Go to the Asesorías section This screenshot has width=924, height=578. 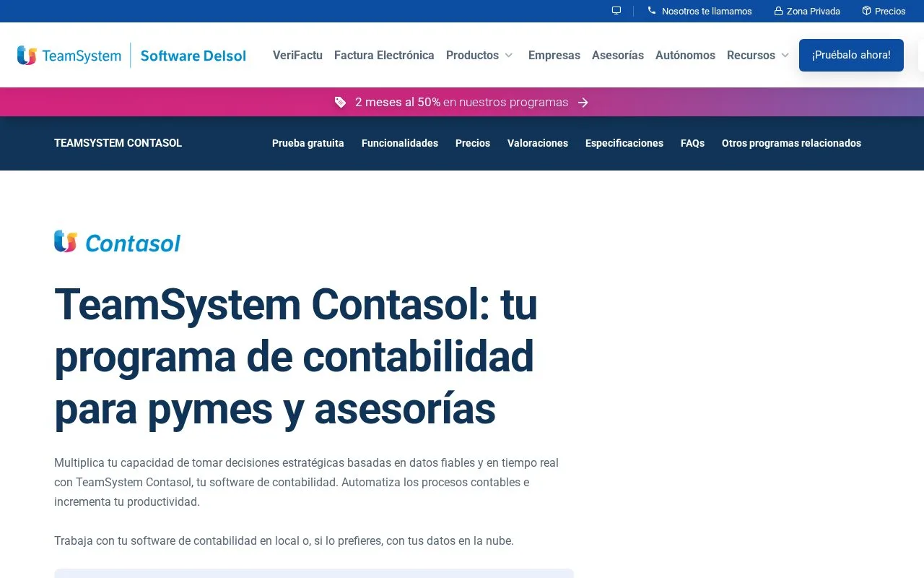[x=618, y=56]
